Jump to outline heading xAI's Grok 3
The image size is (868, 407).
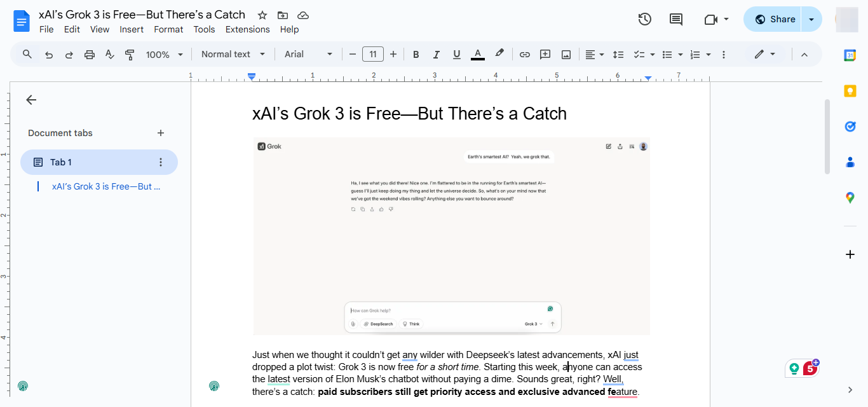pyautogui.click(x=106, y=186)
